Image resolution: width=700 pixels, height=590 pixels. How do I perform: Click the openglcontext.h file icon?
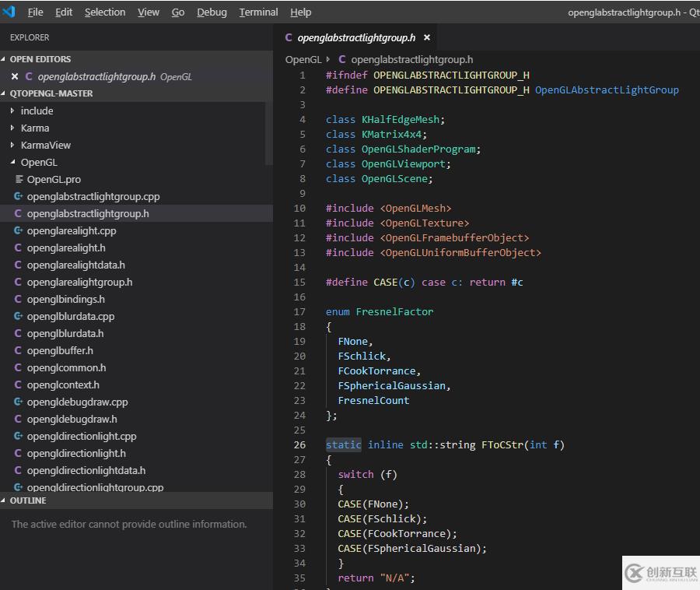click(18, 385)
